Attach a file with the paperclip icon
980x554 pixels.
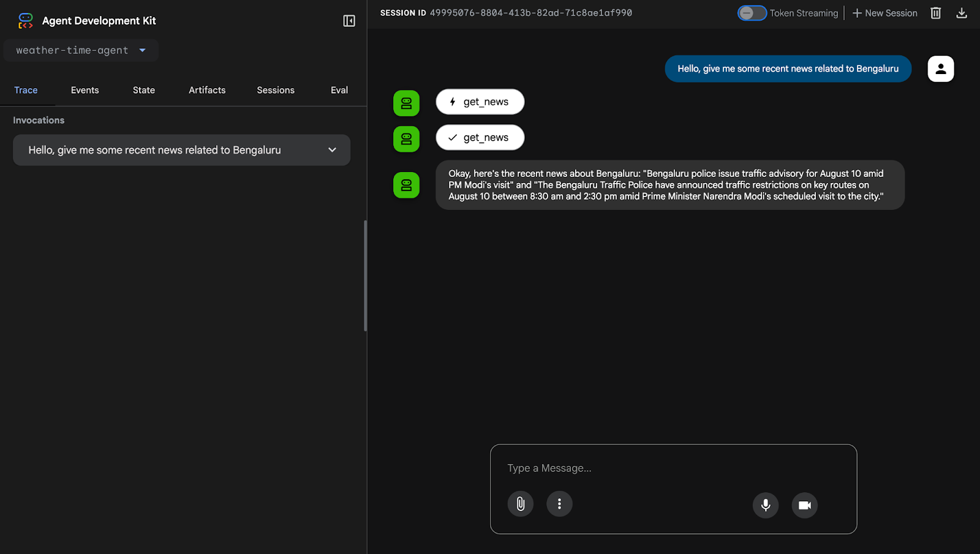coord(520,503)
